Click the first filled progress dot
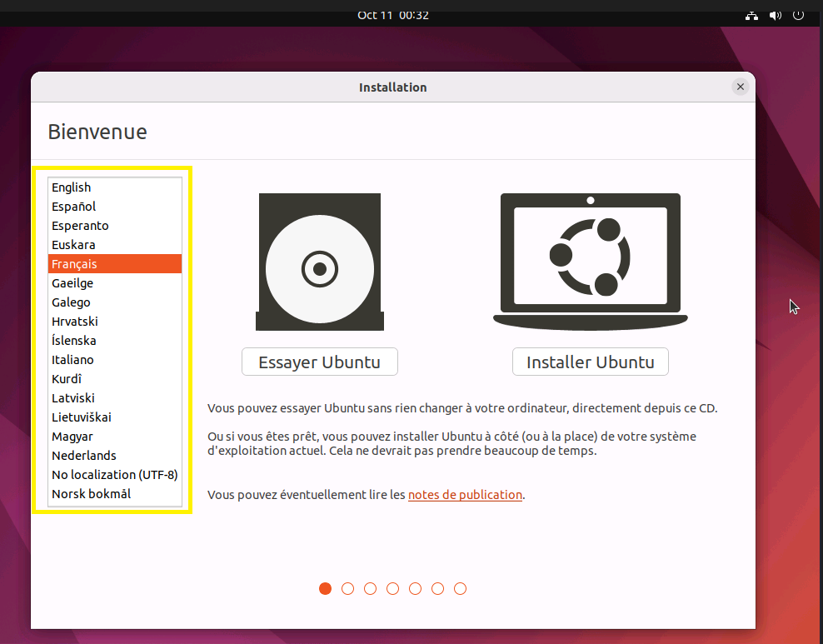This screenshot has width=823, height=644. [326, 589]
